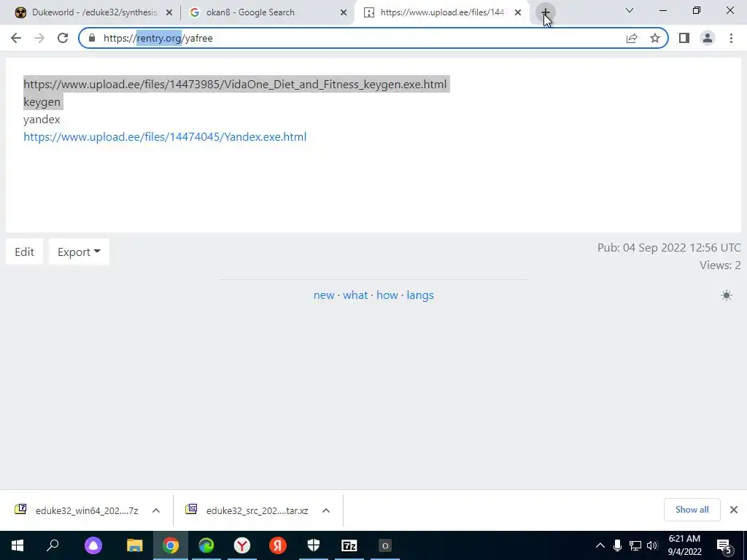Open the 'langs' footer link
The width and height of the screenshot is (747, 560).
420,295
